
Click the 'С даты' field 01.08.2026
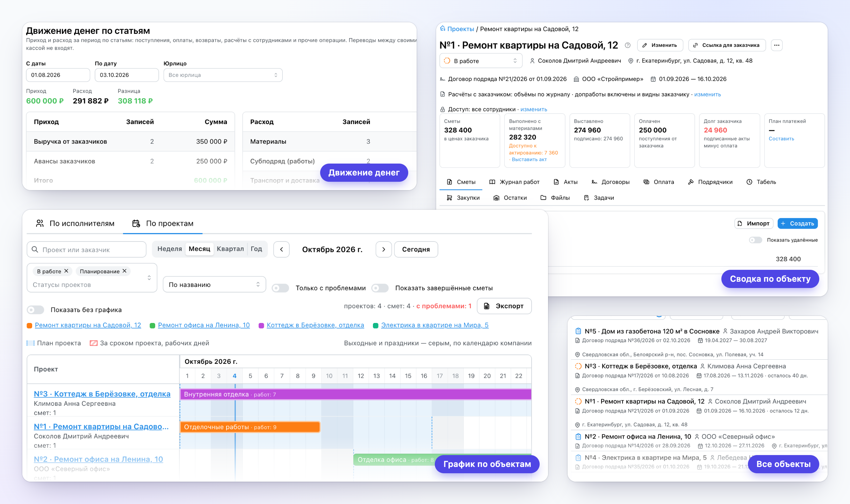(x=58, y=75)
